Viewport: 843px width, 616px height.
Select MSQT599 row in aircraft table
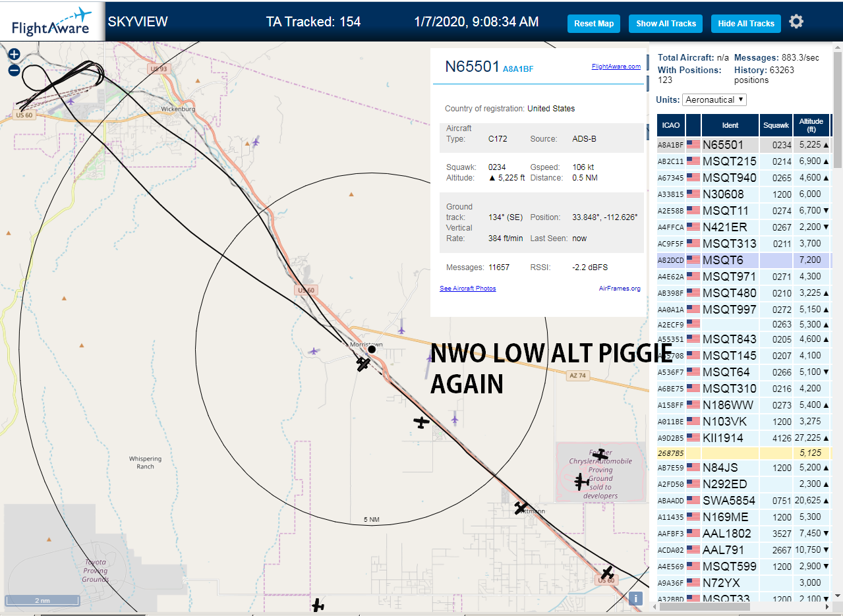pyautogui.click(x=743, y=567)
